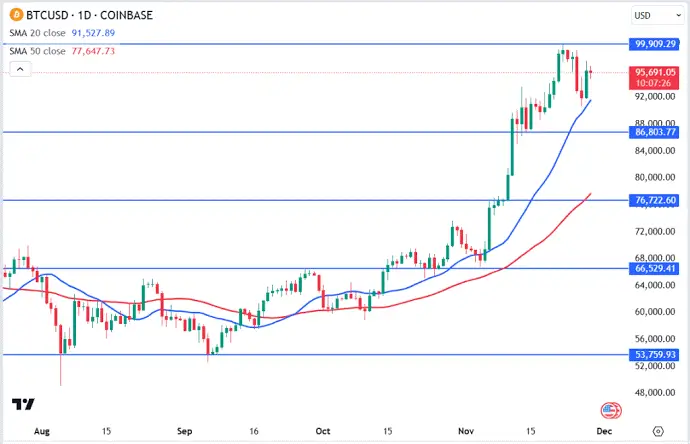
Task: Click the 86,803.77 price level label
Action: click(656, 132)
